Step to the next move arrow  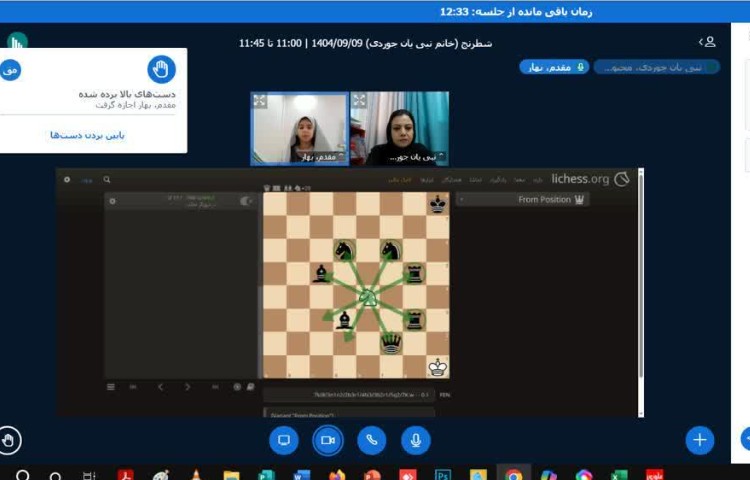click(x=187, y=387)
